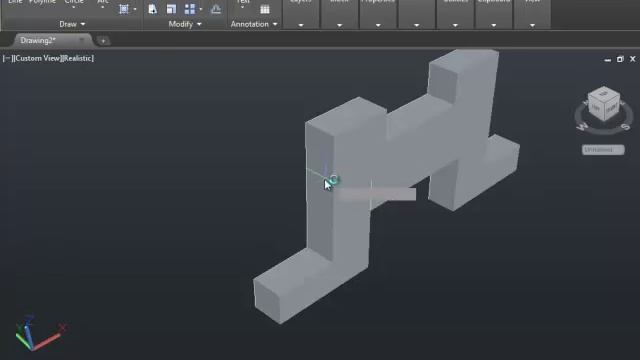Screen dimensions: 640x360
Task: Expand the Modify panel title
Action: pos(185,24)
